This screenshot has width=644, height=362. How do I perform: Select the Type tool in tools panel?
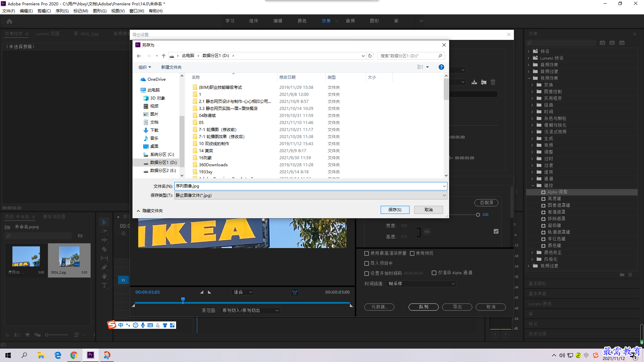tap(104, 285)
